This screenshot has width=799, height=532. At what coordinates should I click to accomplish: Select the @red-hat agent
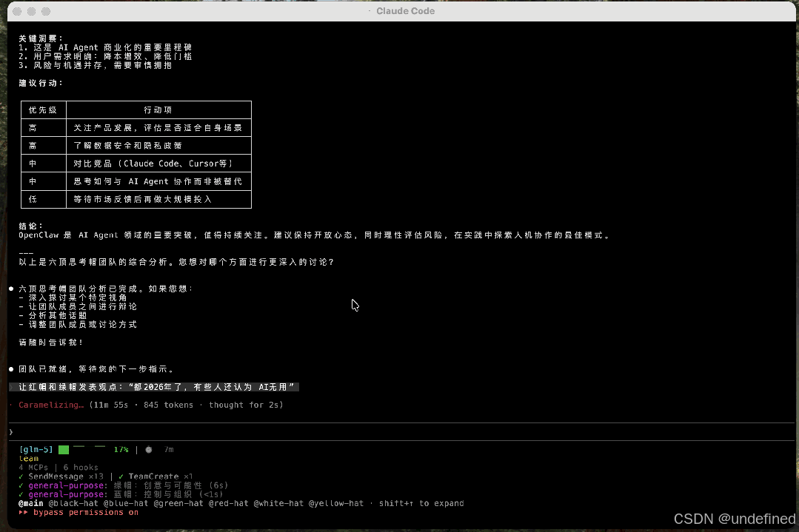coord(229,503)
